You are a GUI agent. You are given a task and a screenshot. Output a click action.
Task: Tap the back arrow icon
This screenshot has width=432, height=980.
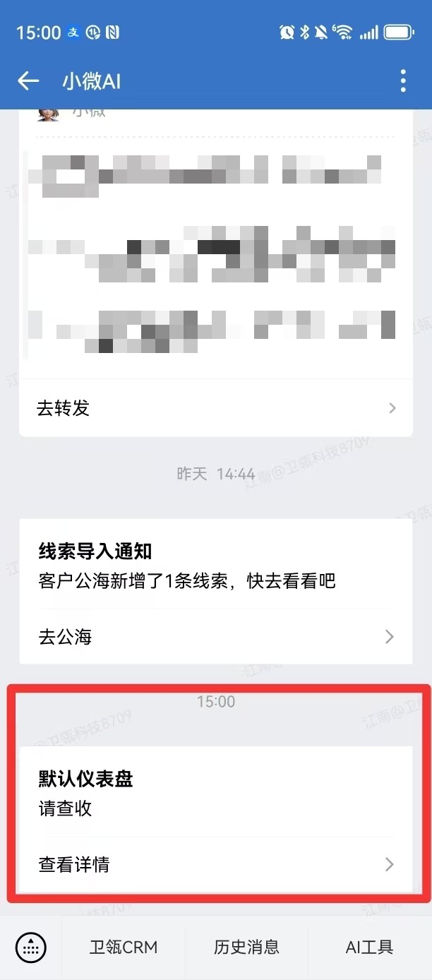(28, 81)
